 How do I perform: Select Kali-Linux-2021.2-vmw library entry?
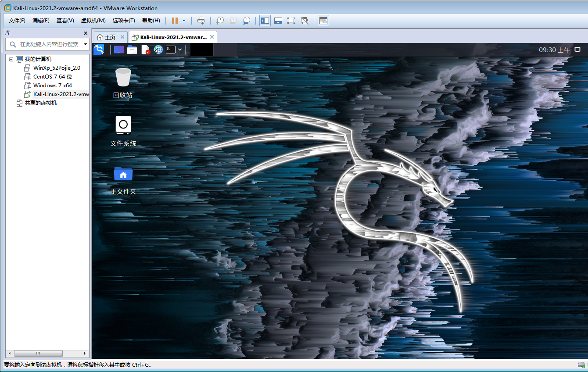(61, 94)
